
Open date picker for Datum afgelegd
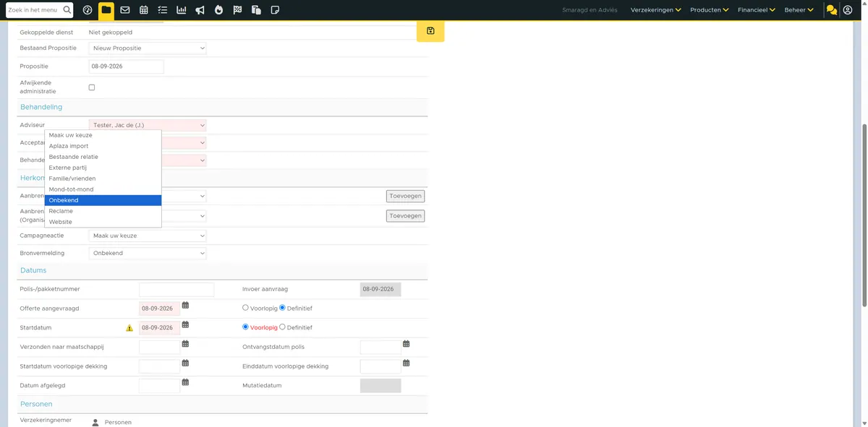pyautogui.click(x=185, y=382)
